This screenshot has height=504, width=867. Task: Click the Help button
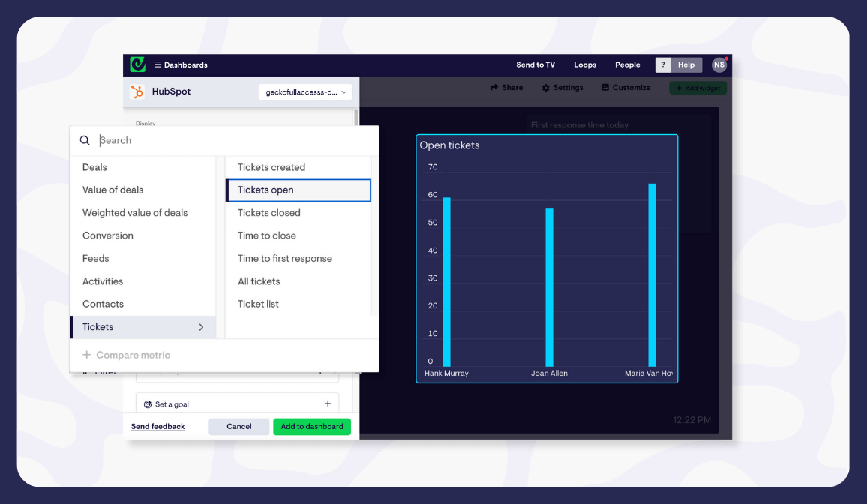(686, 64)
